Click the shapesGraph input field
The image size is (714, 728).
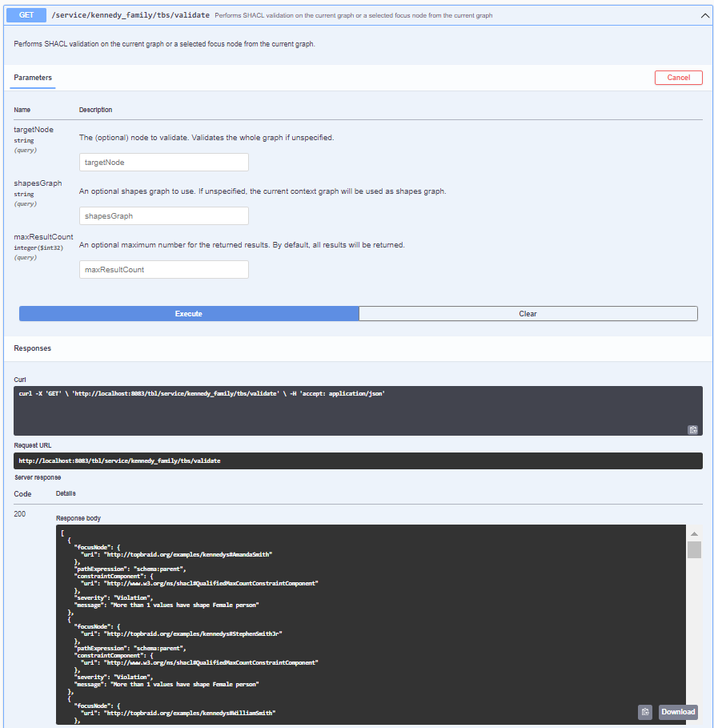pos(163,215)
